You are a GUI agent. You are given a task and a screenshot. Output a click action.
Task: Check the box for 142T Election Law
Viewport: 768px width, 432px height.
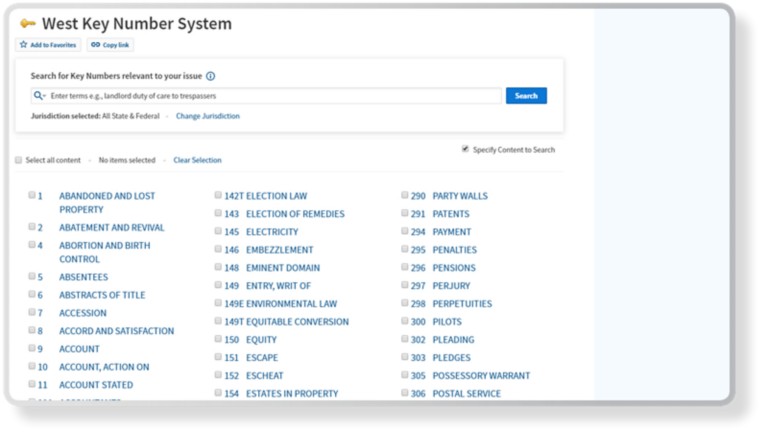pyautogui.click(x=218, y=195)
